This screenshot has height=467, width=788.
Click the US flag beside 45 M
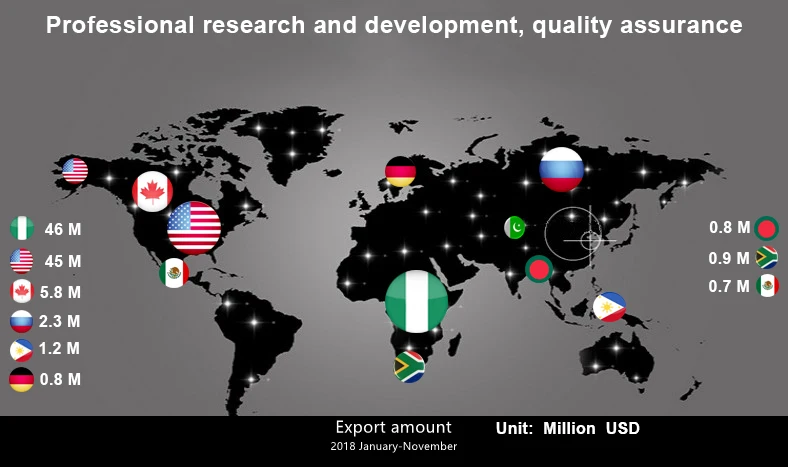[x=22, y=261]
